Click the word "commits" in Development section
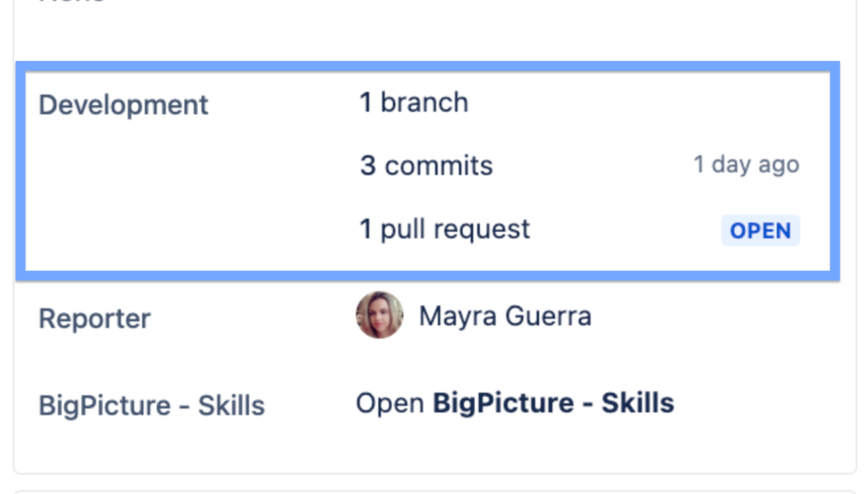The height and width of the screenshot is (494, 868). click(x=439, y=166)
